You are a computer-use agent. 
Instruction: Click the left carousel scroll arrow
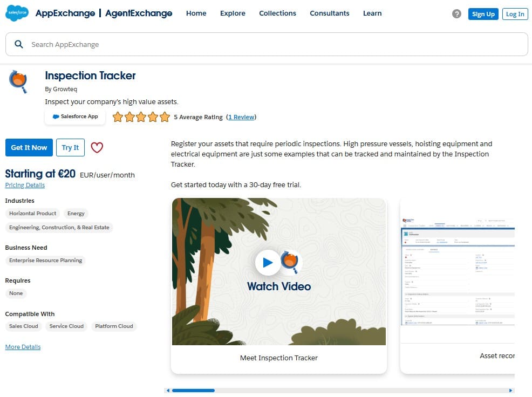(x=168, y=391)
